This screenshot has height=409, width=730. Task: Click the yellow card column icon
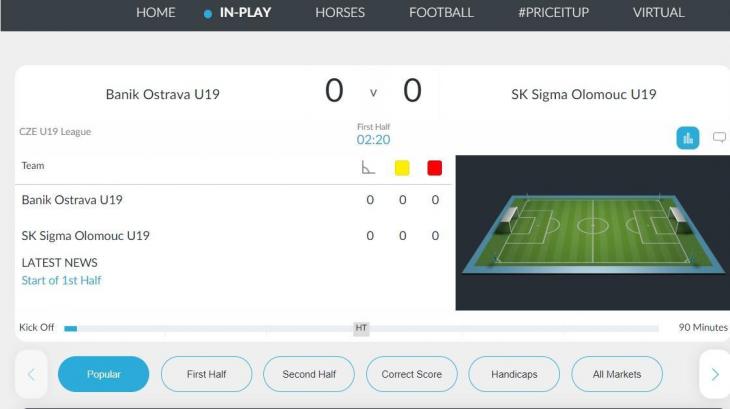click(x=402, y=167)
